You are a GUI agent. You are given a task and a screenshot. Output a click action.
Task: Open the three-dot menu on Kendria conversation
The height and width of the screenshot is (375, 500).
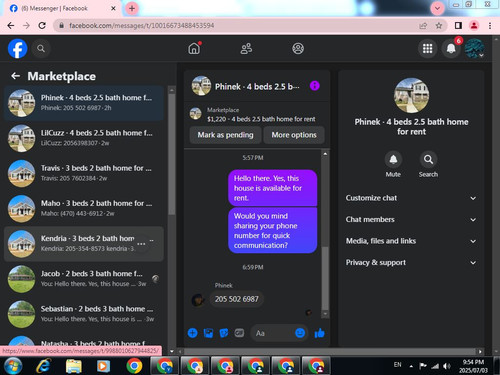[x=141, y=244]
